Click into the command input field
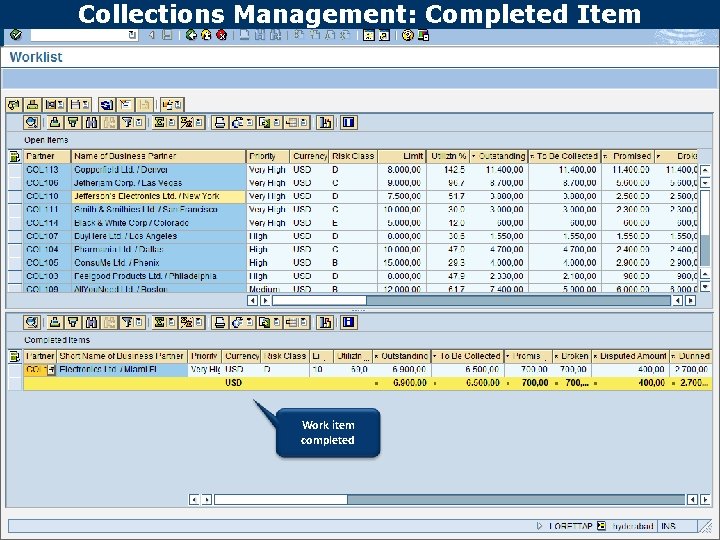Viewport: 720px width, 540px height. (x=79, y=35)
